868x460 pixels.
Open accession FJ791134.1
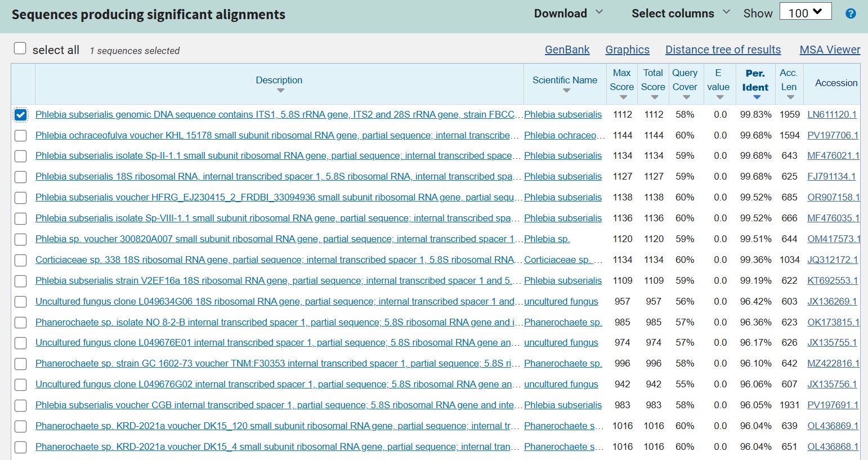[831, 176]
